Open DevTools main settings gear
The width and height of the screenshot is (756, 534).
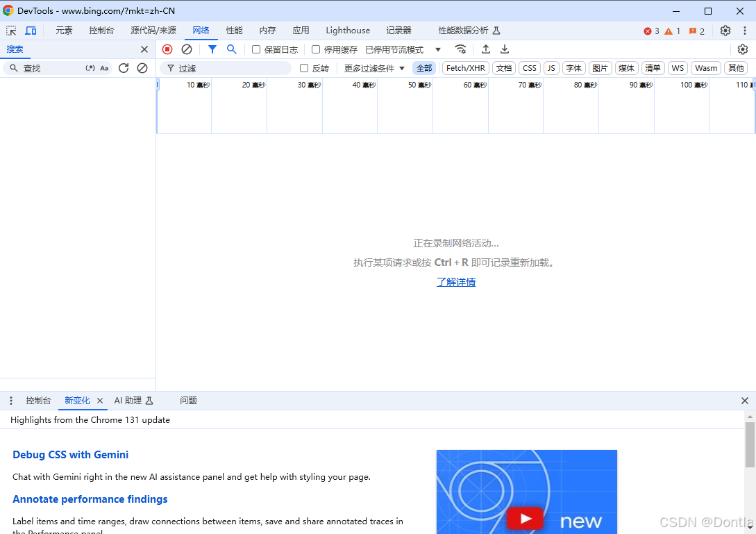point(725,31)
